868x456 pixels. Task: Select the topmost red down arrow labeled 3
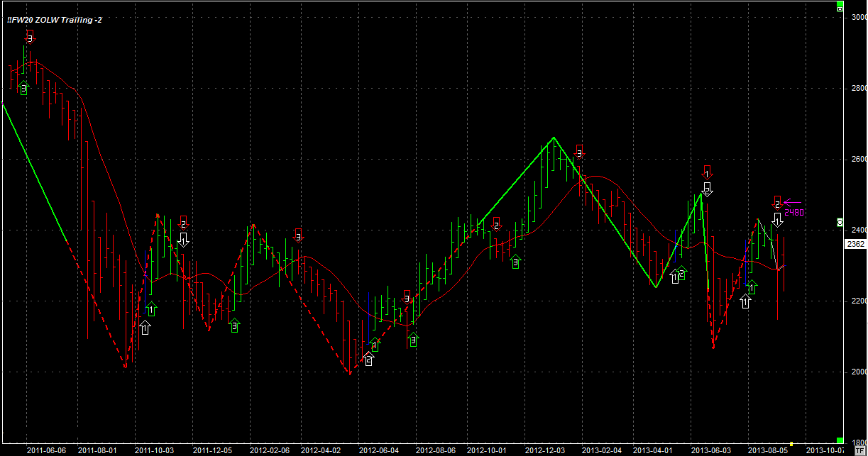(29, 37)
